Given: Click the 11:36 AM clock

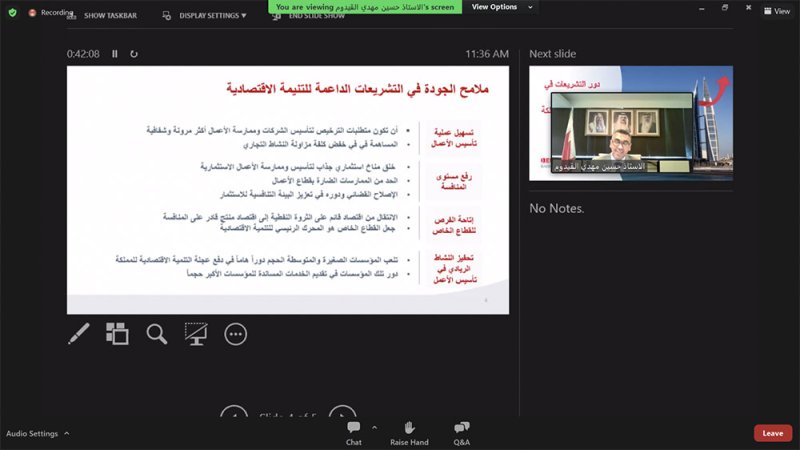Looking at the screenshot, I should (487, 54).
